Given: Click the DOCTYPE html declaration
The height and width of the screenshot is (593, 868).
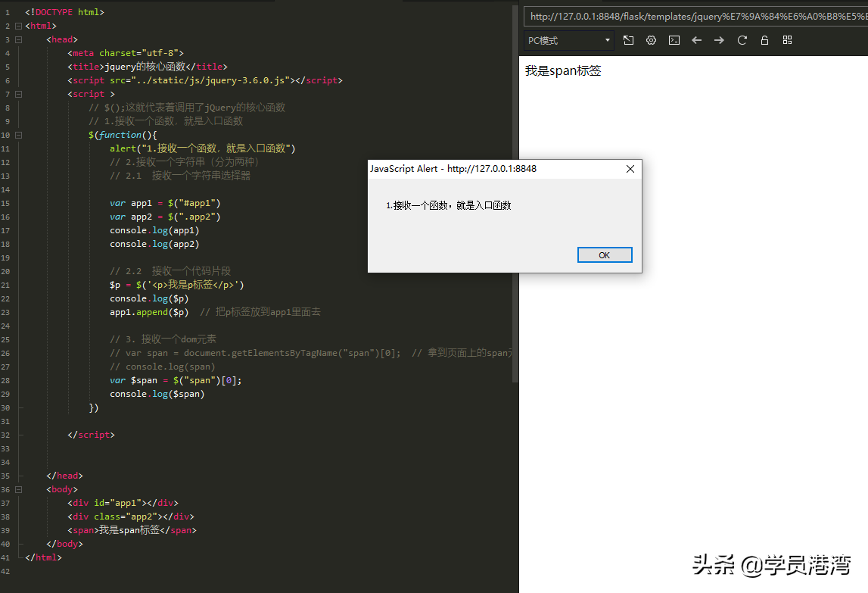Looking at the screenshot, I should tap(64, 12).
